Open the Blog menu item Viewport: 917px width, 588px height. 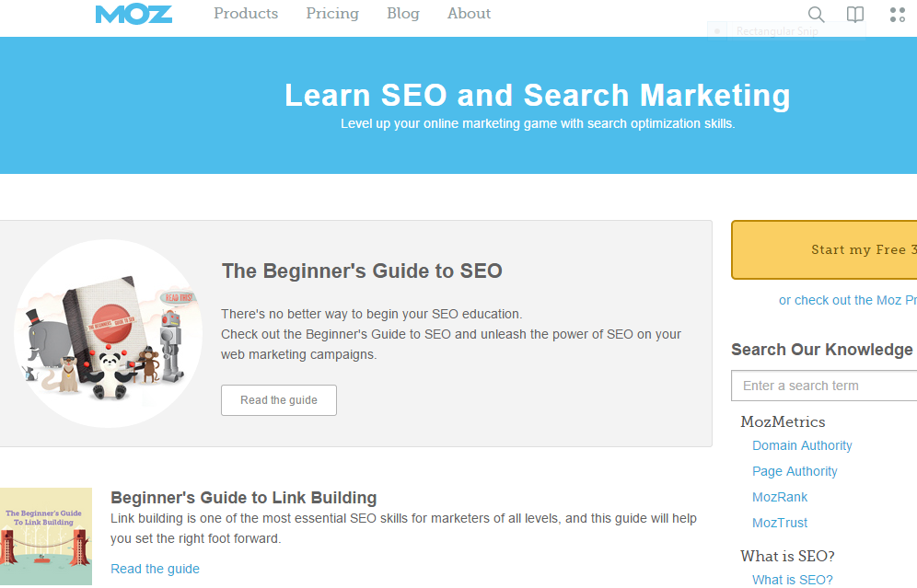pos(403,14)
